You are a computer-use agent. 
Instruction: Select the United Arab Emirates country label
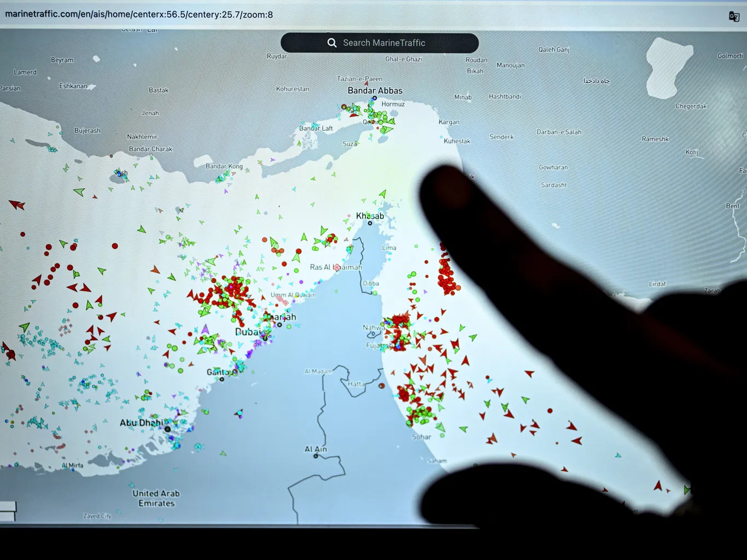(x=156, y=498)
